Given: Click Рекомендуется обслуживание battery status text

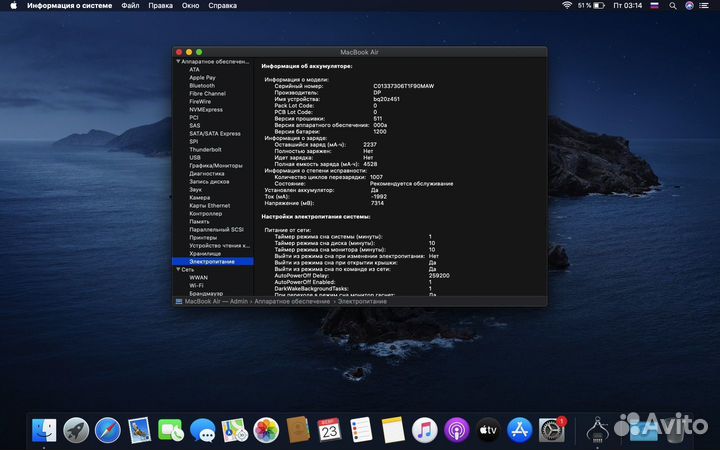Looking at the screenshot, I should coord(411,184).
